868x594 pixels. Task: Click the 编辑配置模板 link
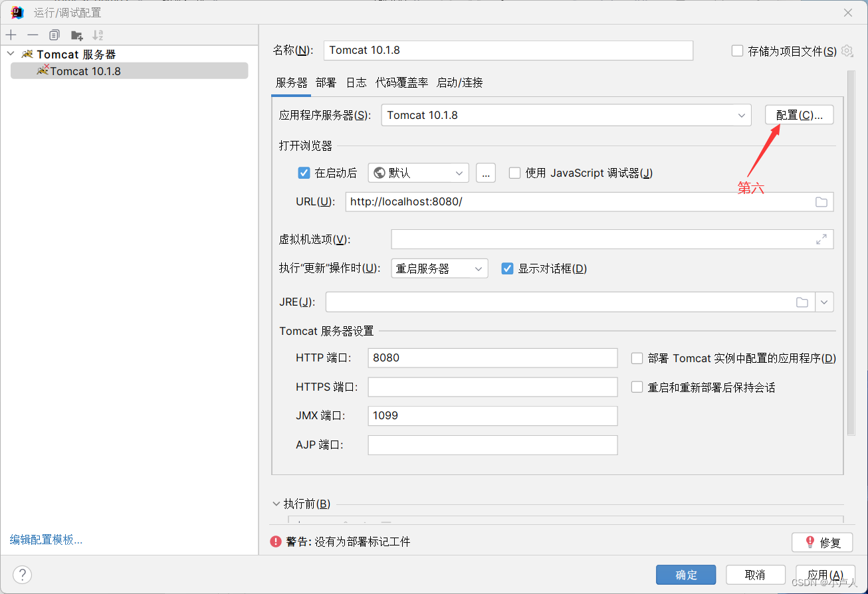pos(45,540)
